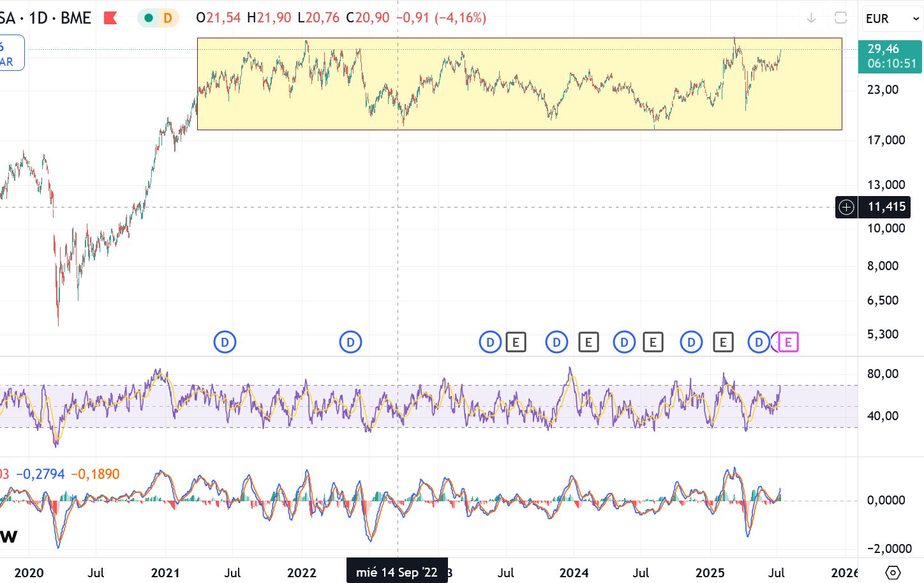
Task: Select the yellow highlighted rectangle drawing
Action: pos(519,84)
